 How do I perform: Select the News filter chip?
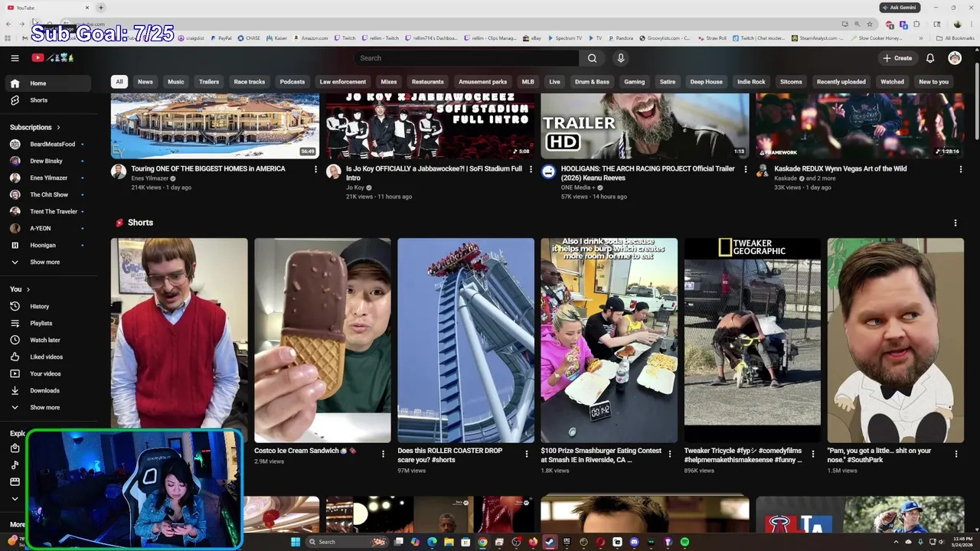[145, 82]
